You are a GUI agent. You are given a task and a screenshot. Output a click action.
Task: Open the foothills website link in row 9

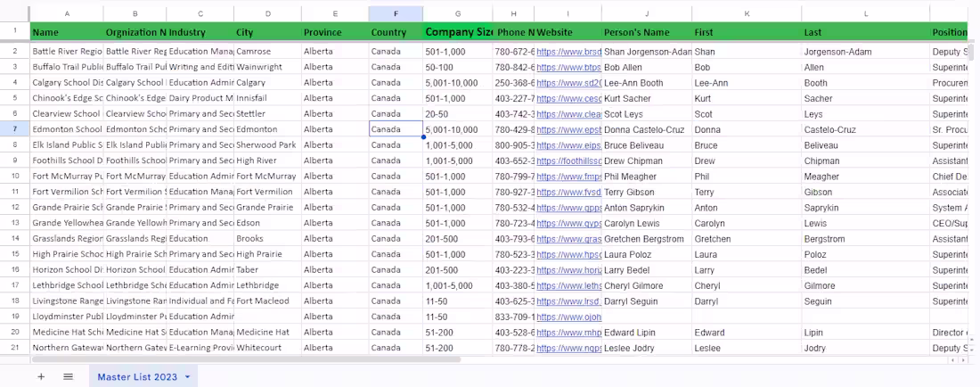(x=568, y=161)
